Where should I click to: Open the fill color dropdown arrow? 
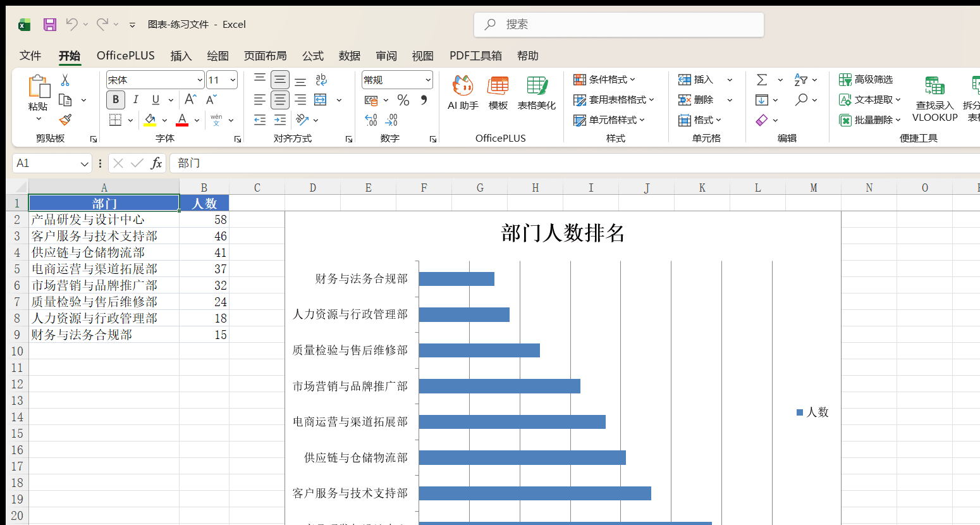point(165,120)
